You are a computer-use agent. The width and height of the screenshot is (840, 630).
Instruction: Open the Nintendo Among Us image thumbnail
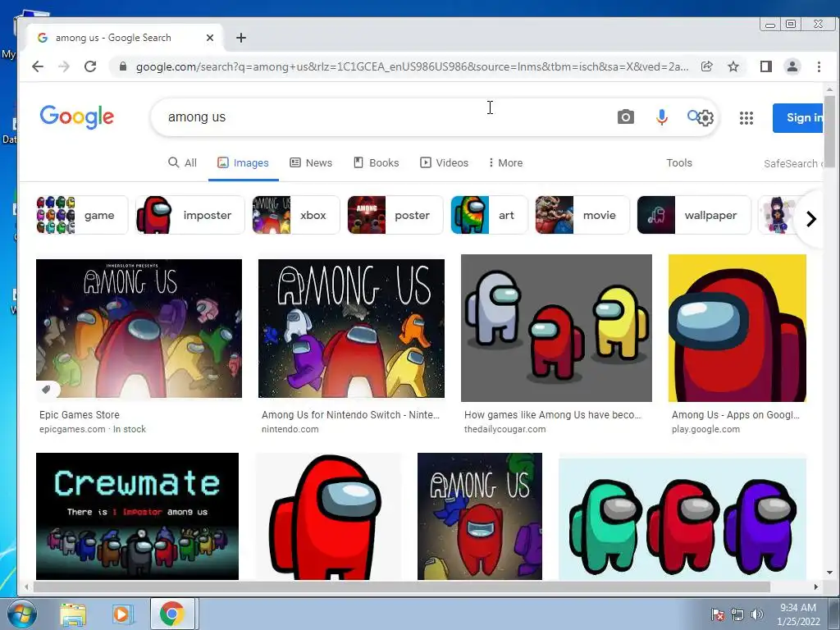(x=351, y=328)
